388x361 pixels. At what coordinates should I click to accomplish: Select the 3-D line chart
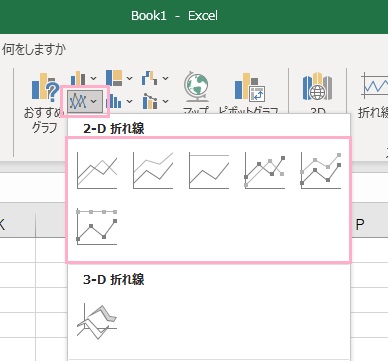[x=97, y=322]
